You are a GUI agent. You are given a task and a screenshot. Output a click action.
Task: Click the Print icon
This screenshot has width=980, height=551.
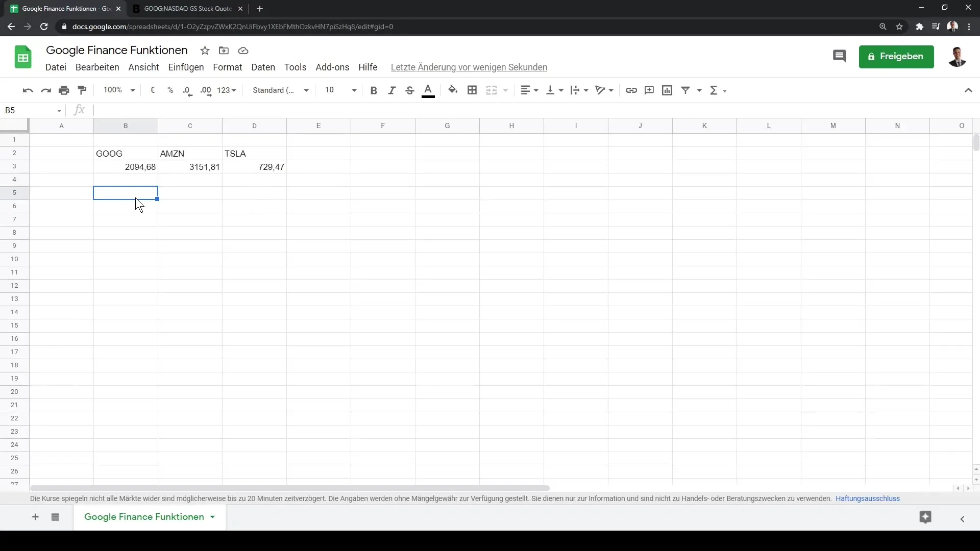coord(64,90)
